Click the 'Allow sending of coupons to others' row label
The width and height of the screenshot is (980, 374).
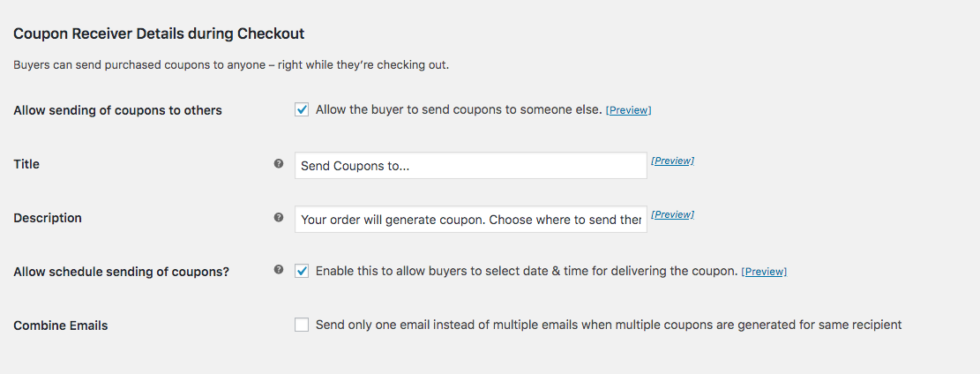click(117, 110)
